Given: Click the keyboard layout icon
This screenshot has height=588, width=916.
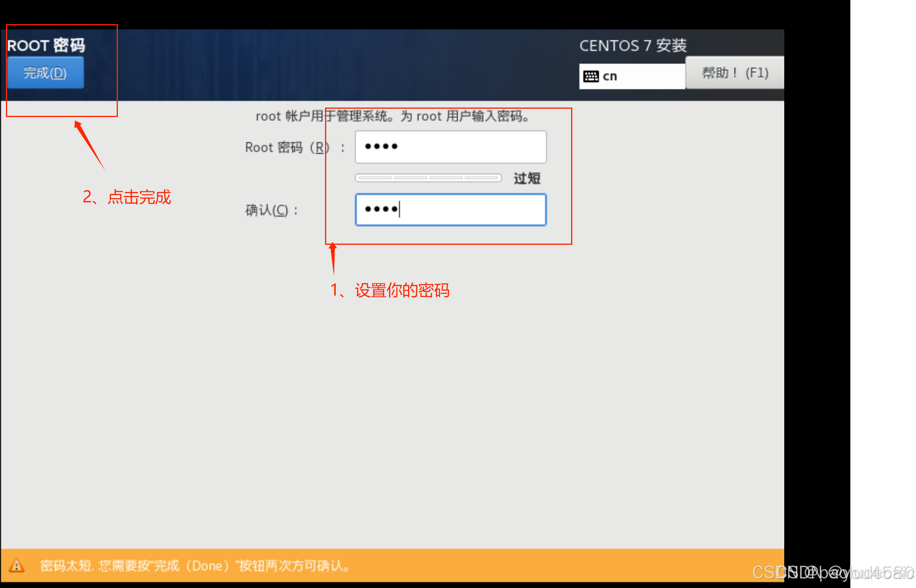Looking at the screenshot, I should point(591,76).
